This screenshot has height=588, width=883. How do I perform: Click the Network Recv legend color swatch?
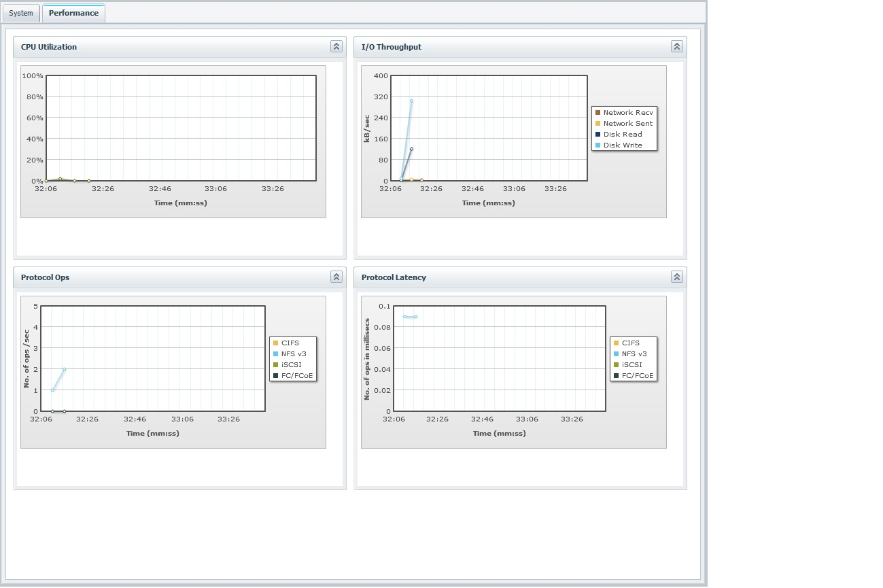coord(598,113)
